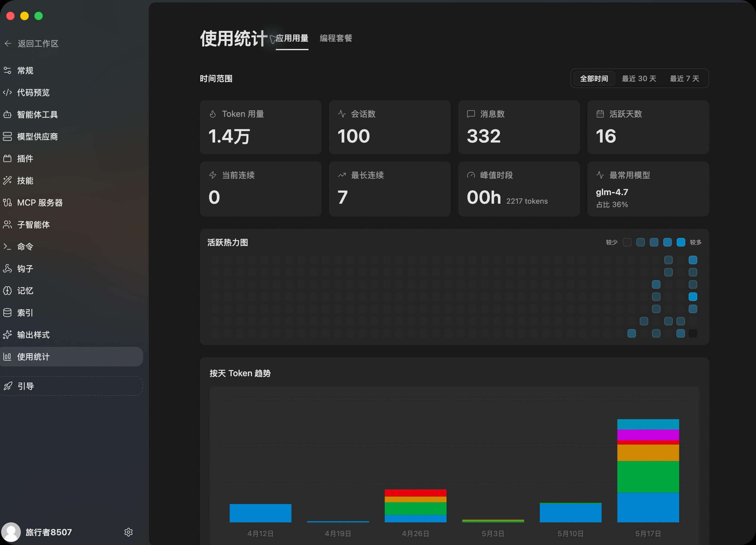Click the 5月3日 axis label
This screenshot has height=545, width=756.
(493, 533)
